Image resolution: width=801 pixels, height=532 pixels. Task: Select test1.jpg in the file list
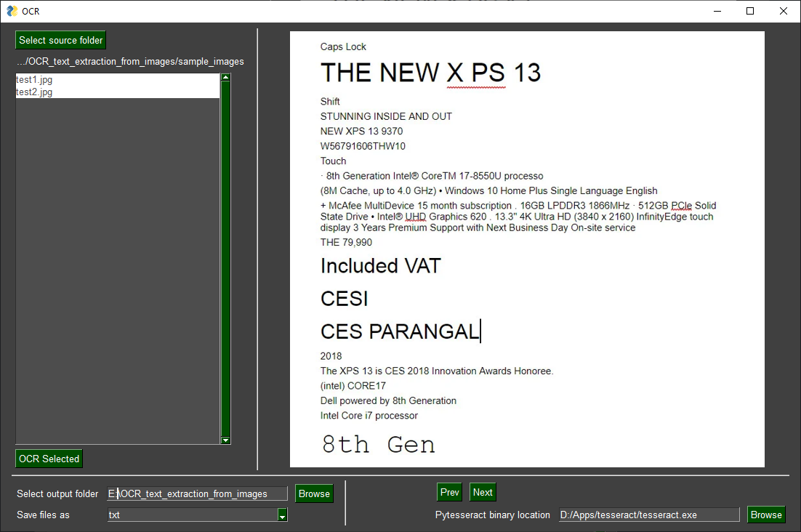pyautogui.click(x=118, y=80)
